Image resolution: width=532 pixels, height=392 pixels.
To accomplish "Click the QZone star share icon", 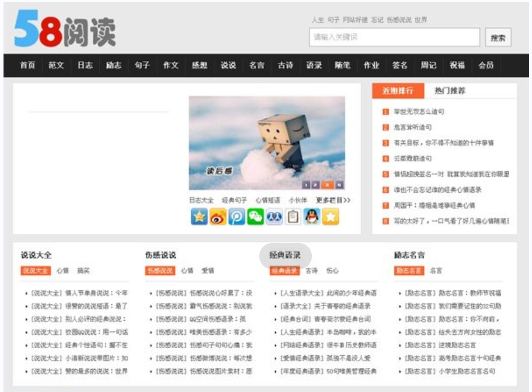I will click(200, 217).
